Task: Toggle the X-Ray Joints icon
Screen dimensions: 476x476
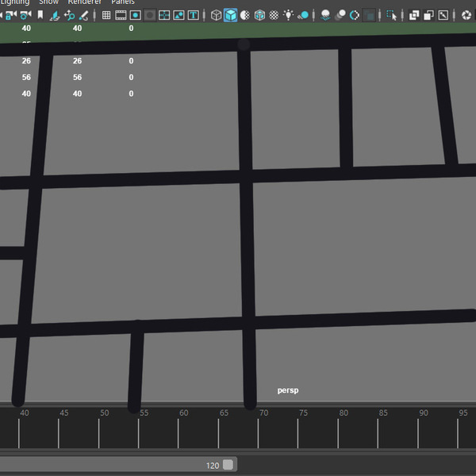Action: click(x=443, y=15)
